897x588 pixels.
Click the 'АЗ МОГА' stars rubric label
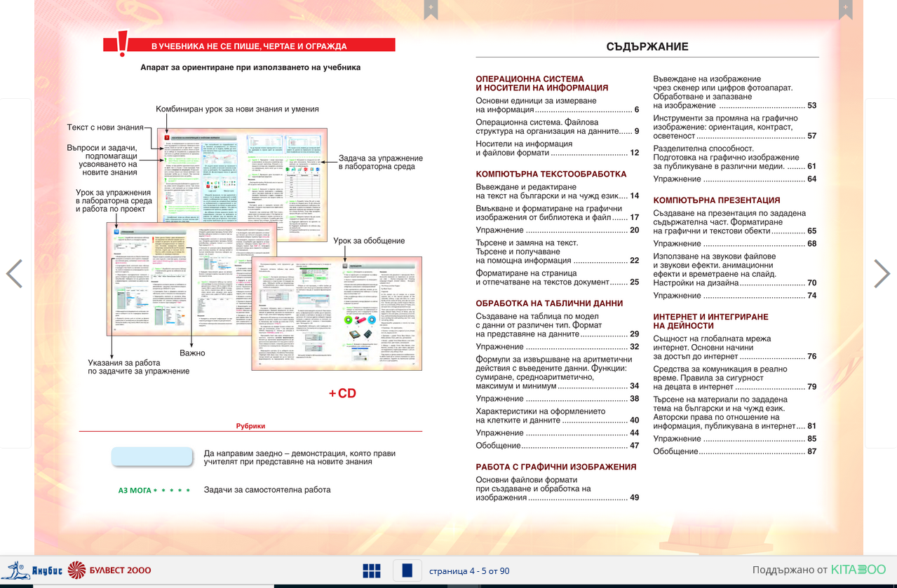click(154, 490)
